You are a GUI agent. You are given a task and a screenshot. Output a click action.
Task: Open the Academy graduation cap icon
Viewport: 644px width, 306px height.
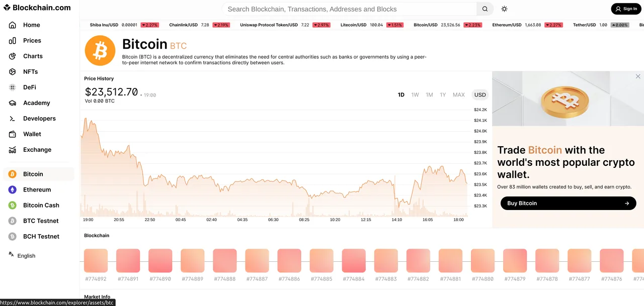(x=13, y=103)
